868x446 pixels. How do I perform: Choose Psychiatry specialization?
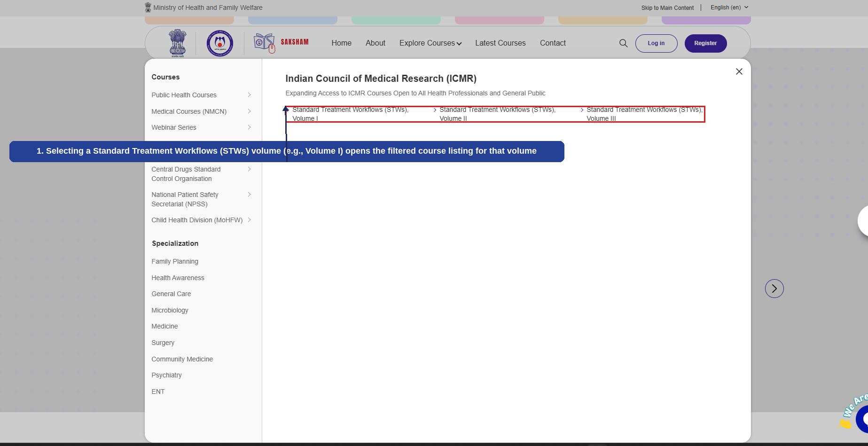click(x=166, y=375)
